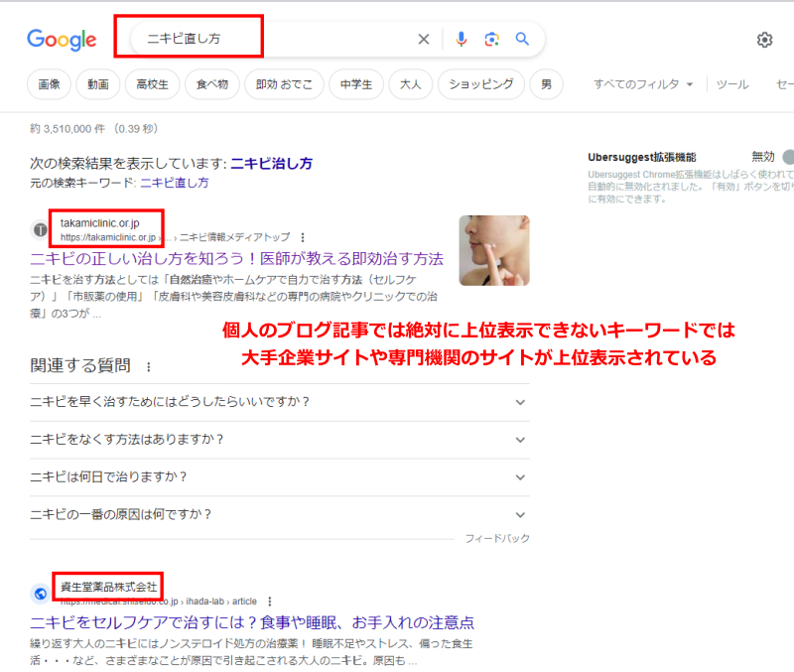The width and height of the screenshot is (794, 672).
Task: Open result ニキビの正しい治し方を知ろう！
Action: tap(236, 259)
